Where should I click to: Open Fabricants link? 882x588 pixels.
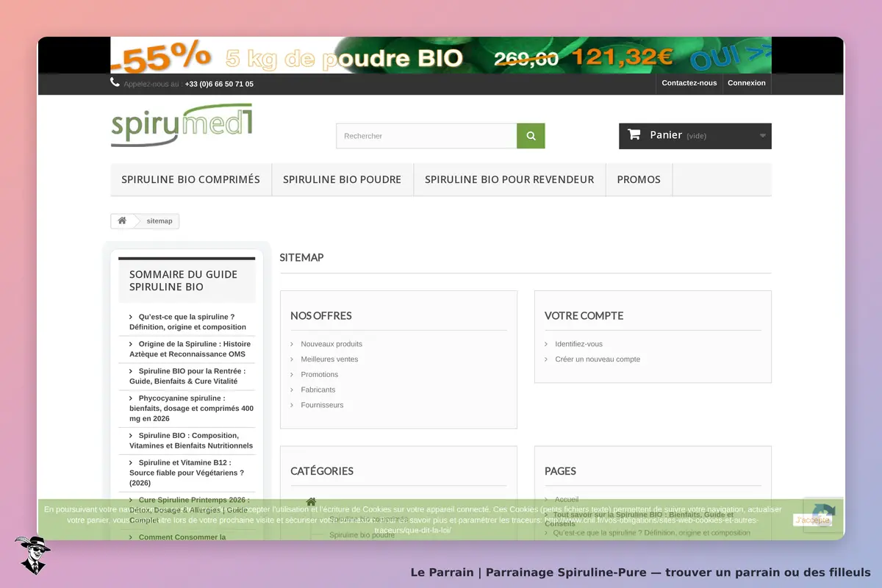click(x=318, y=390)
